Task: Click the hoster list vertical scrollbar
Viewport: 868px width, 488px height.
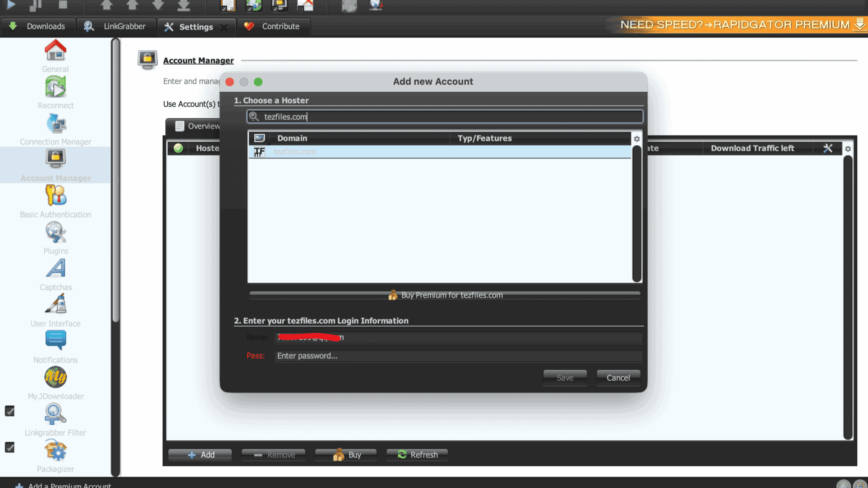Action: tap(637, 213)
